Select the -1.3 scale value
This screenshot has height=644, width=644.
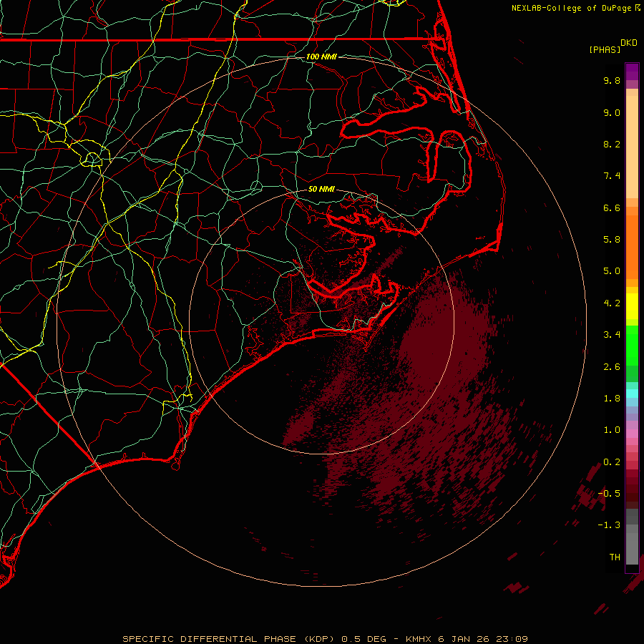(x=609, y=525)
